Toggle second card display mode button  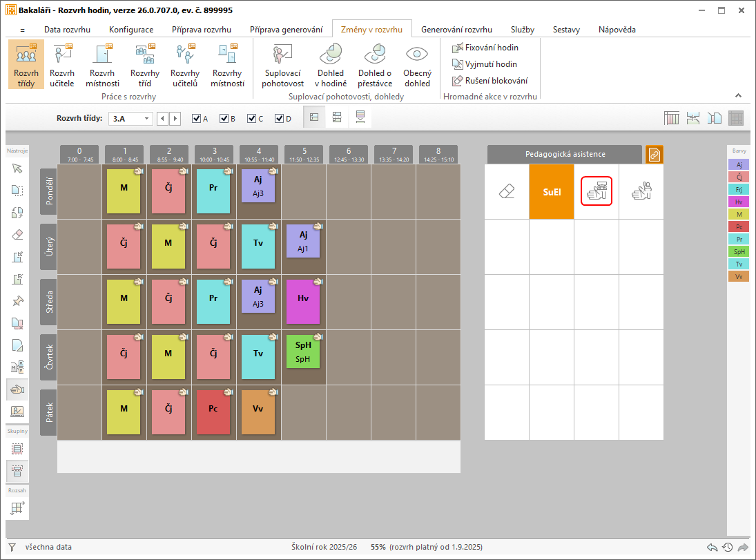[337, 117]
